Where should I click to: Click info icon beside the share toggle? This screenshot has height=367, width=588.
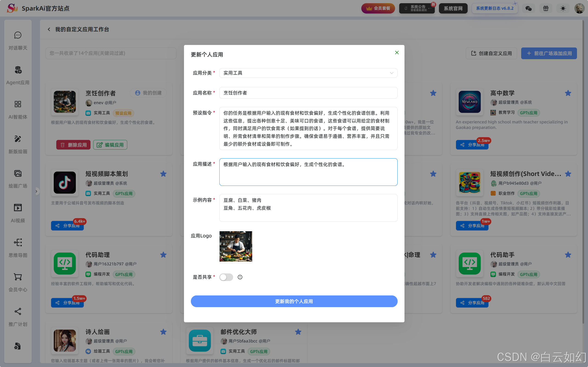[x=240, y=277]
